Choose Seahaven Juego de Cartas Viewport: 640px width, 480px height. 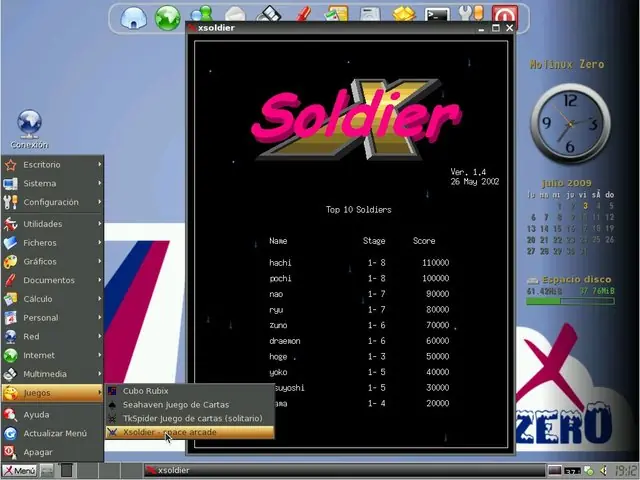click(x=190, y=405)
